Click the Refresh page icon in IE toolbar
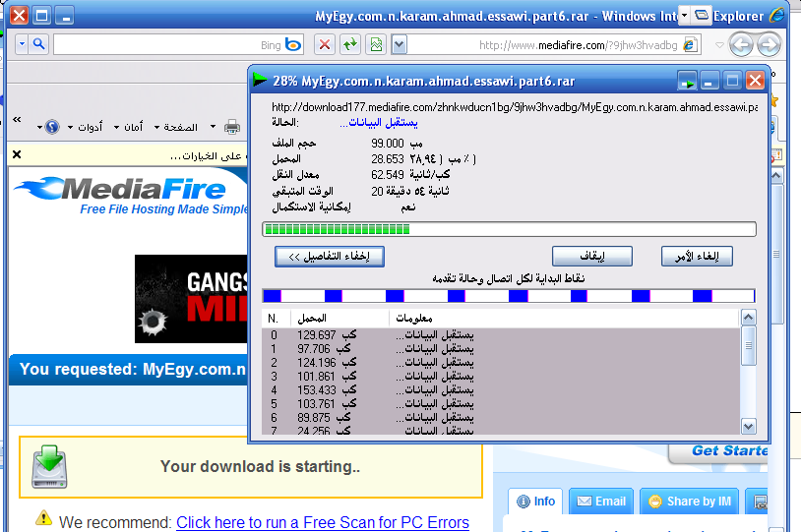 [349, 44]
